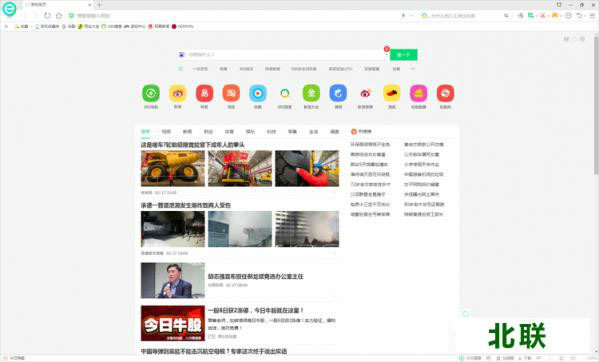Screen dimensions: 599x362
Task: Click the green screenshot extension icon
Action: point(531,16)
